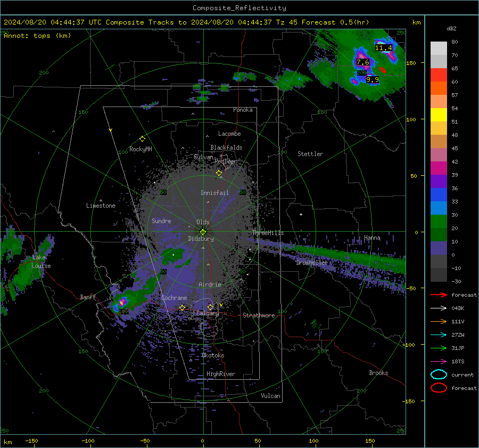Viewport: 479px width, 448px height.
Task: Click the 04DK legend label
Action: [x=458, y=308]
